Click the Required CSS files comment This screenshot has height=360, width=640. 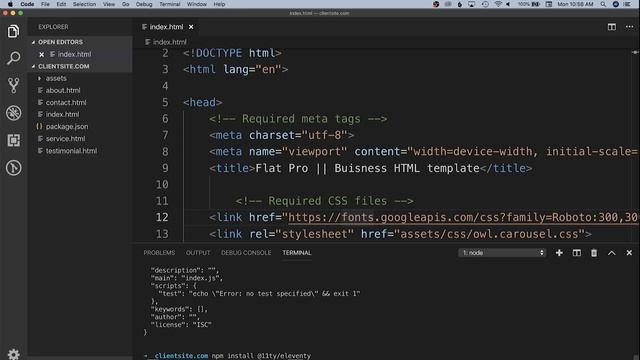pyautogui.click(x=324, y=201)
